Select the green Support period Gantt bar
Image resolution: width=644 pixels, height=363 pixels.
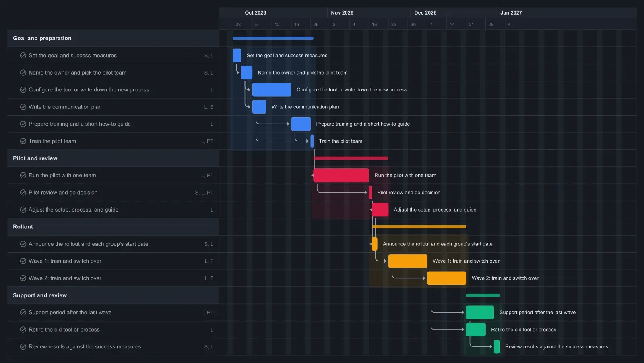point(480,312)
